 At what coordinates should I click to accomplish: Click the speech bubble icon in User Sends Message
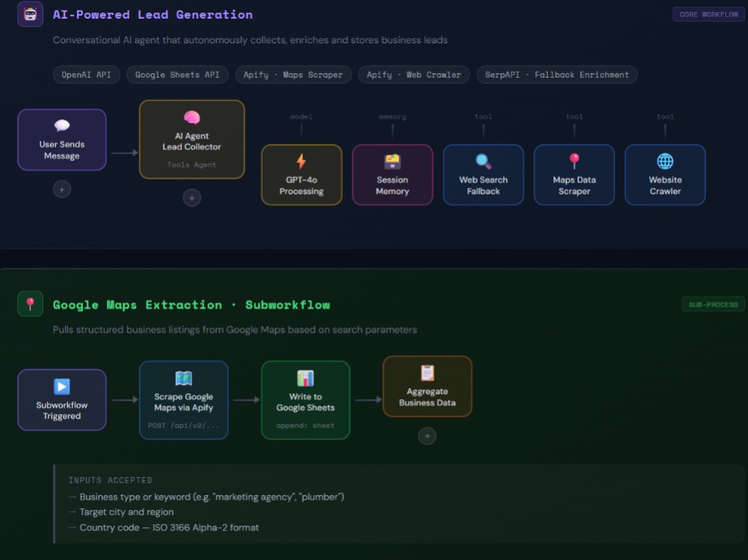click(62, 126)
